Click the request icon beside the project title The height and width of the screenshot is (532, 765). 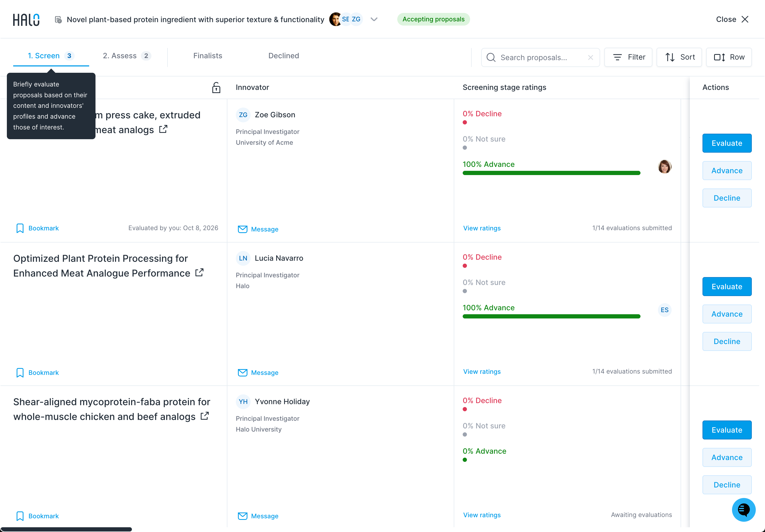pyautogui.click(x=58, y=20)
